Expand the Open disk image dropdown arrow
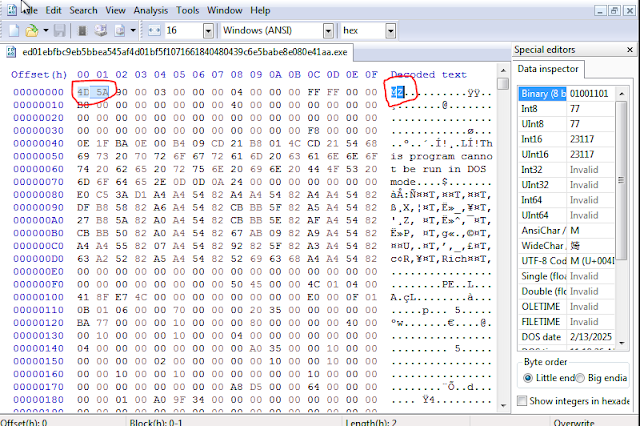This screenshot has height=426, width=640. 133,31
